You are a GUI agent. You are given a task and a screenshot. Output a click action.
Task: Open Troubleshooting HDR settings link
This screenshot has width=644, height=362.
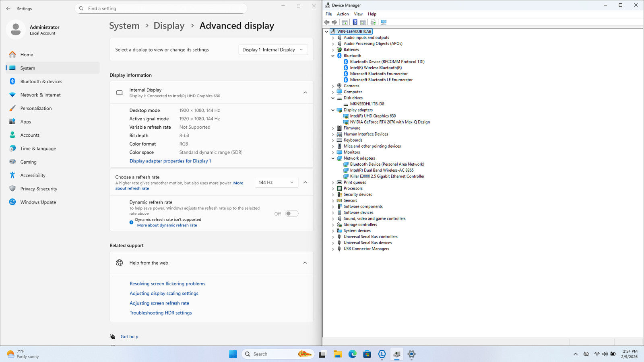[161, 313]
